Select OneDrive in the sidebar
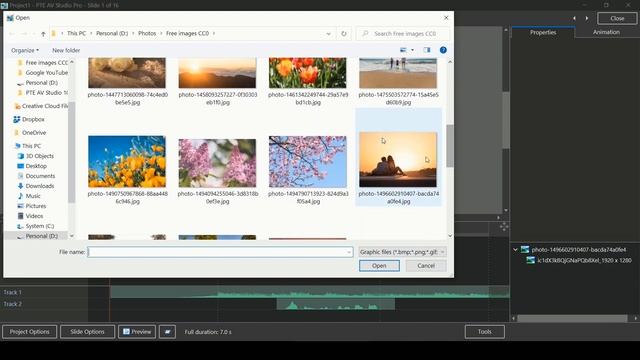This screenshot has width=640, height=360. pyautogui.click(x=30, y=133)
